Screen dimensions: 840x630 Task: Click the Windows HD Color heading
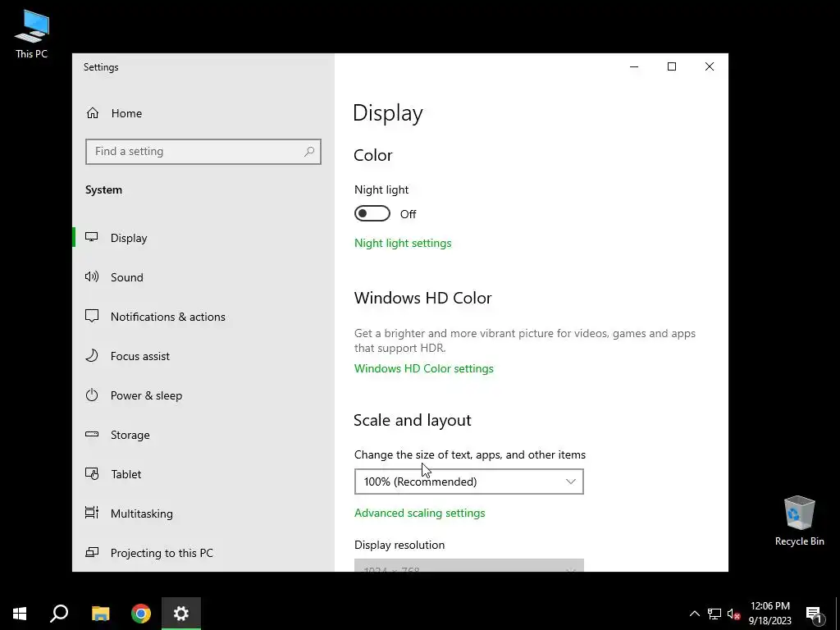point(422,298)
